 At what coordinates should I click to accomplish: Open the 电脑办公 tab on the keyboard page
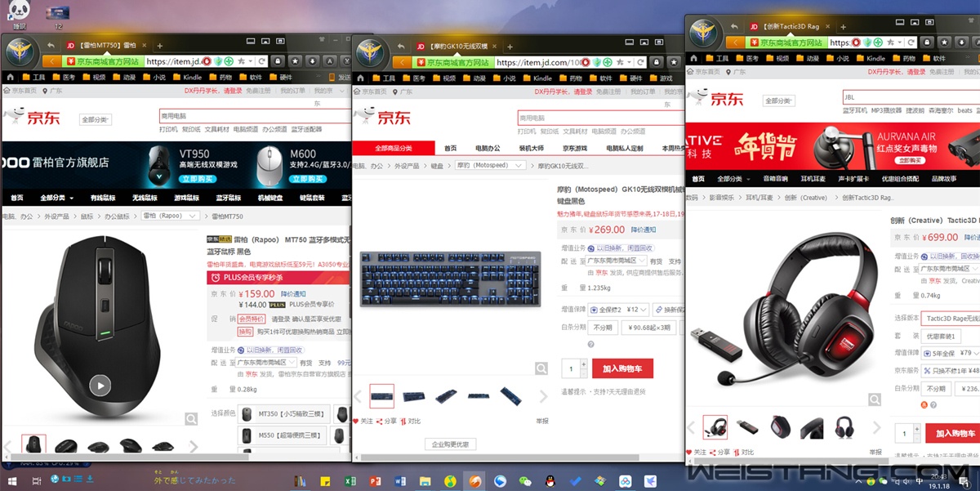tap(488, 148)
